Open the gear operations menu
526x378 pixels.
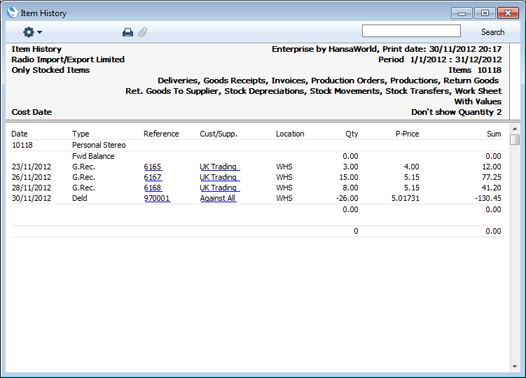(32, 32)
